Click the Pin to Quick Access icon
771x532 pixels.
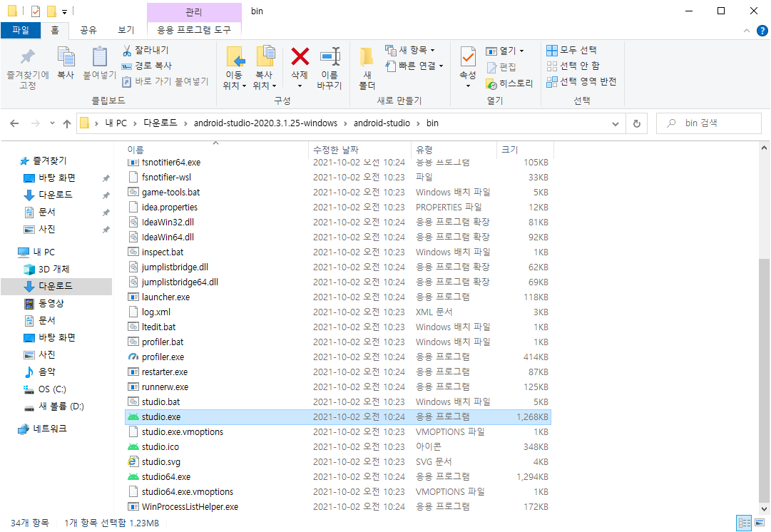28,57
